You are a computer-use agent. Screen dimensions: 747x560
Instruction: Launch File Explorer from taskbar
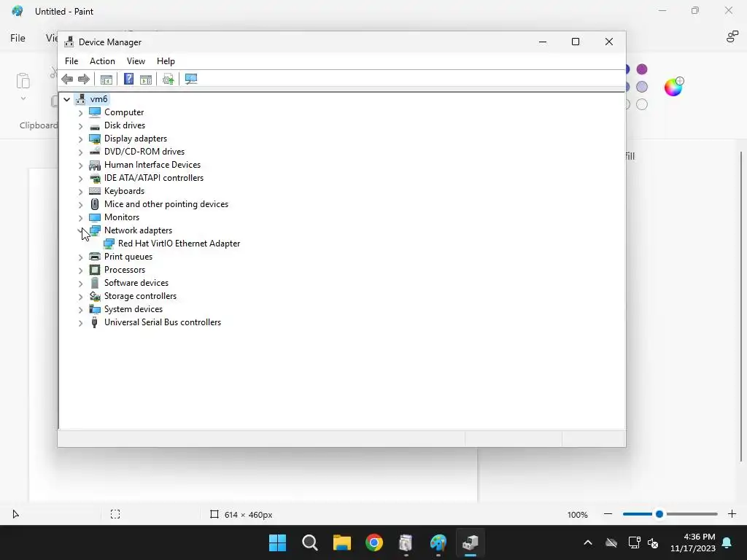342,542
